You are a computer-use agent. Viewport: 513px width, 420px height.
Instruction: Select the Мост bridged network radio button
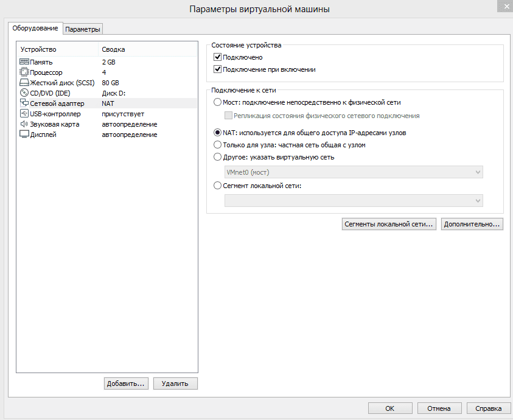pyautogui.click(x=218, y=102)
